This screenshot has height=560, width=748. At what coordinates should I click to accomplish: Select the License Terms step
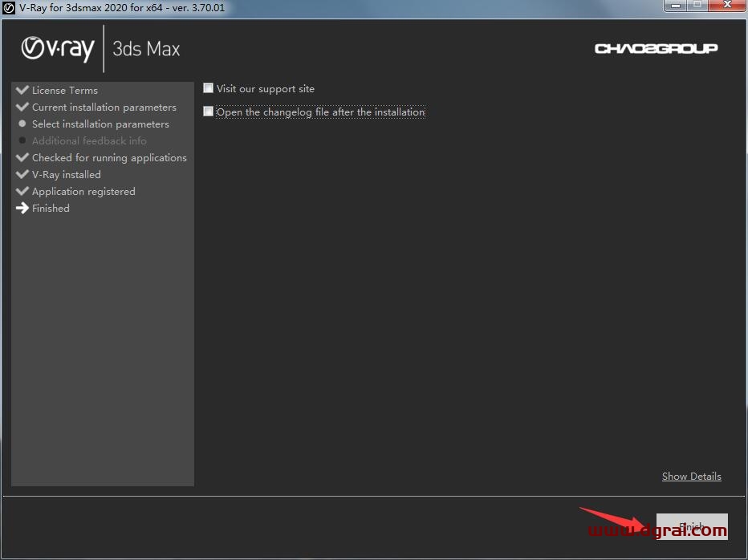[65, 91]
